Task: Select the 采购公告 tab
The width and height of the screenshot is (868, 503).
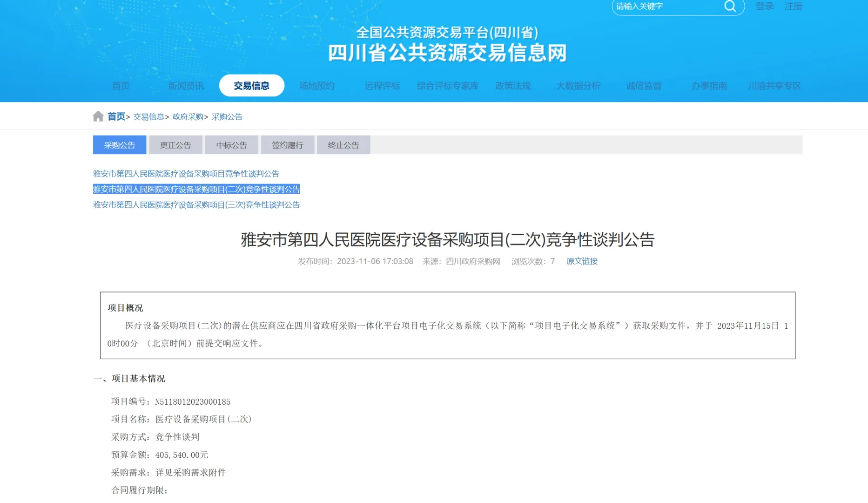Action: [120, 145]
